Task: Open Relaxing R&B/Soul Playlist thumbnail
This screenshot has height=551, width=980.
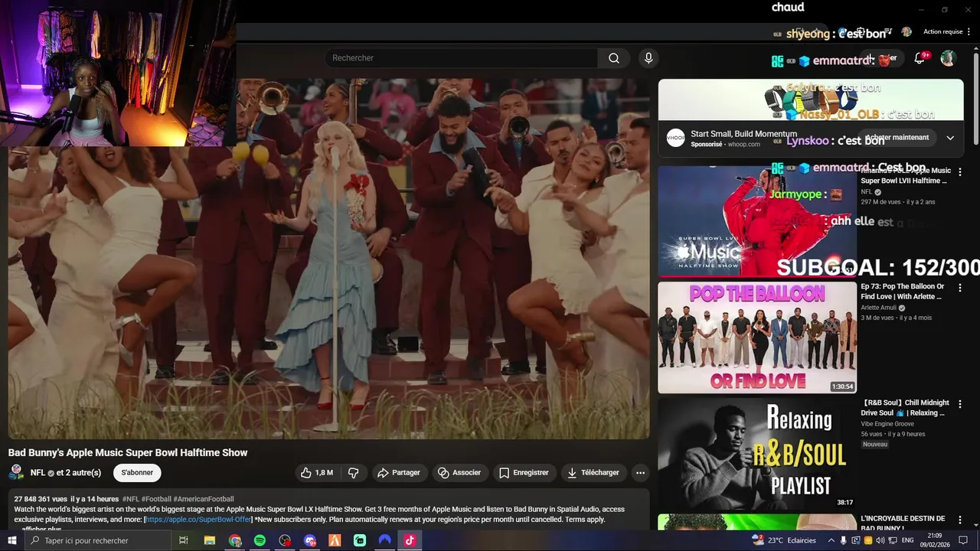Action: point(757,454)
